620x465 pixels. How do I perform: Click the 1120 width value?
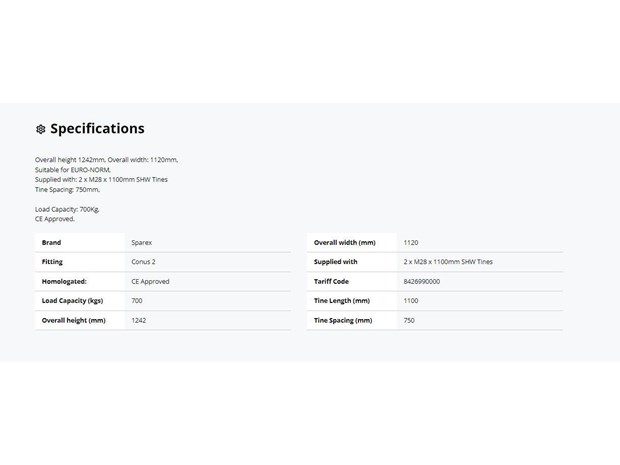point(411,242)
